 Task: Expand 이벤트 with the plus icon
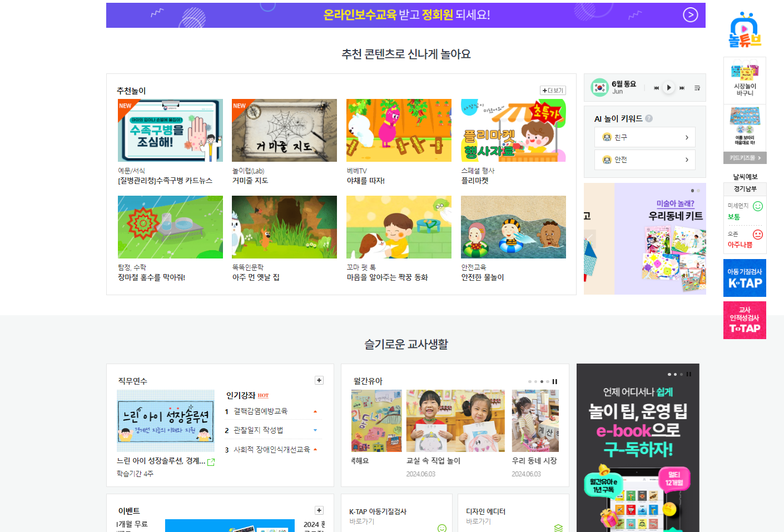pyautogui.click(x=319, y=510)
